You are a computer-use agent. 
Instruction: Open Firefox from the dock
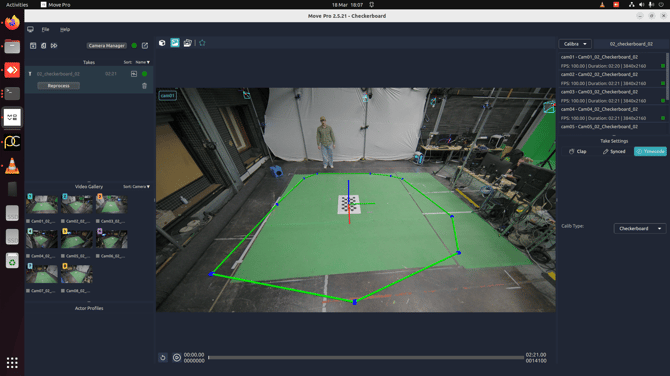click(x=12, y=23)
